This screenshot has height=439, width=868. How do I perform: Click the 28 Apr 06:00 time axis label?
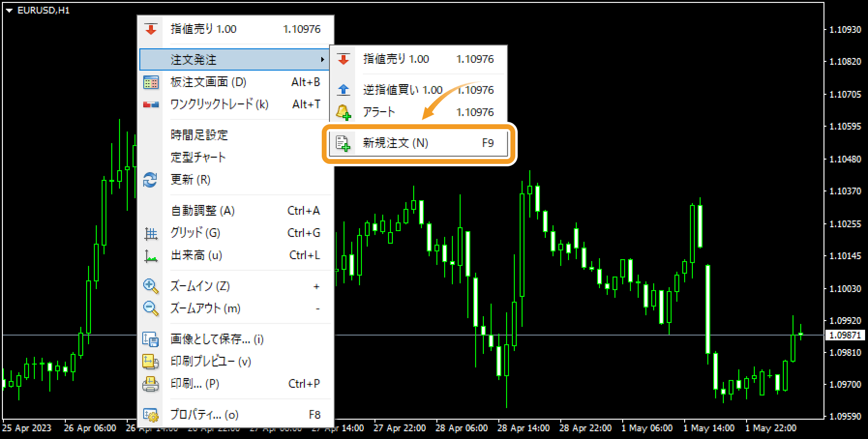point(462,428)
